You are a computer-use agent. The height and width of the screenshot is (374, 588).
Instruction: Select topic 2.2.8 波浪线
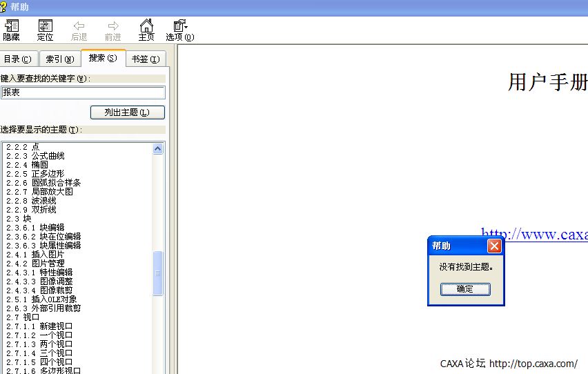pyautogui.click(x=31, y=201)
